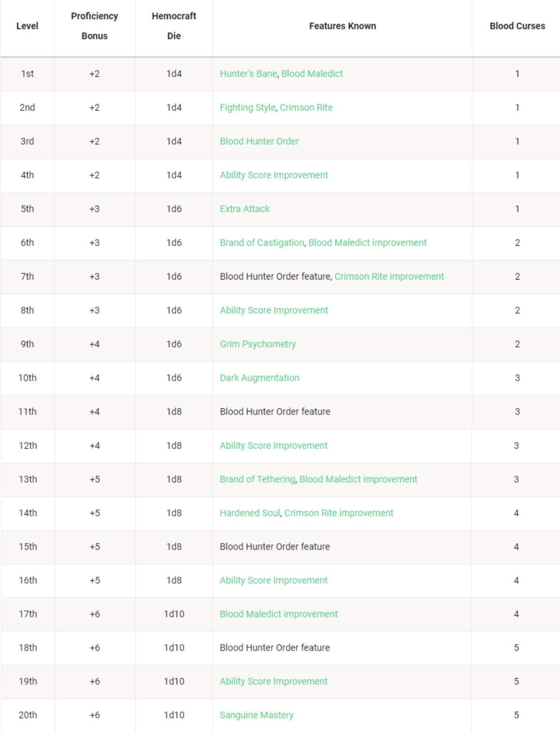The image size is (560, 733).
Task: Click the 1d8 hemocraft die in 11th row
Action: pos(174,412)
